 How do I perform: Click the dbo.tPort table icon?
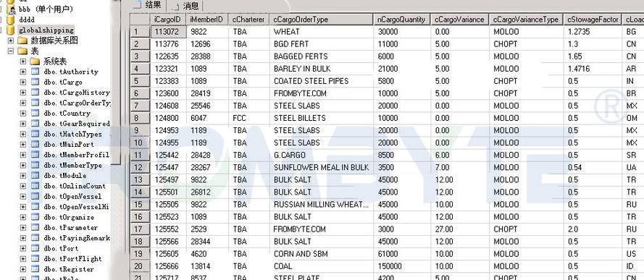(35, 248)
